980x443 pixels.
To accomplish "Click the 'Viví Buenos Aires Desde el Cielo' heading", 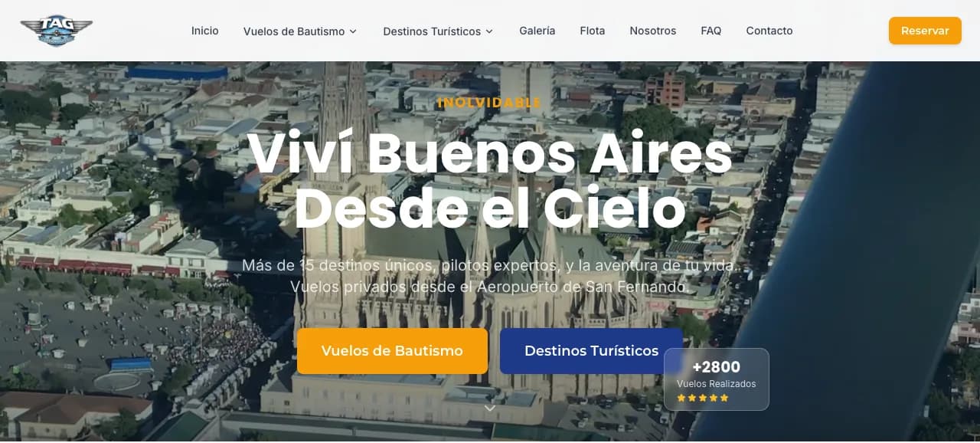I will point(490,181).
